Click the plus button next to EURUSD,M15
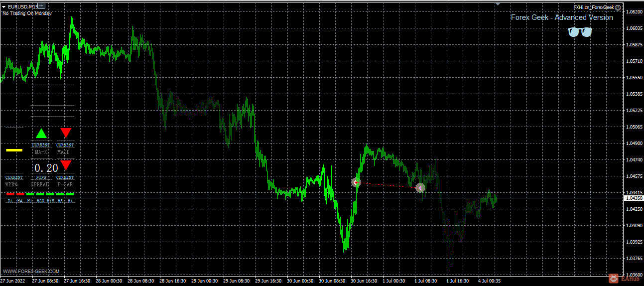 pos(41,6)
